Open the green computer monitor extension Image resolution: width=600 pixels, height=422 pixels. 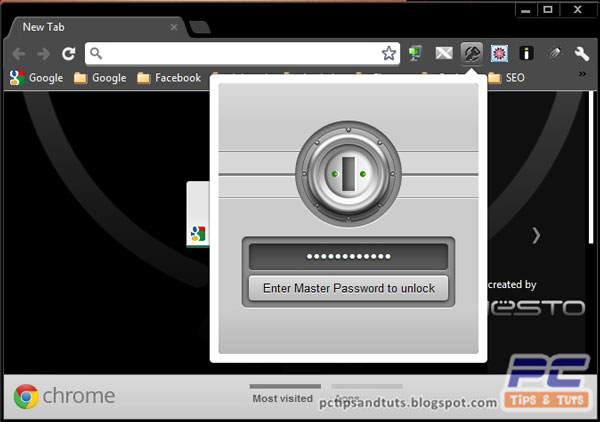(416, 53)
